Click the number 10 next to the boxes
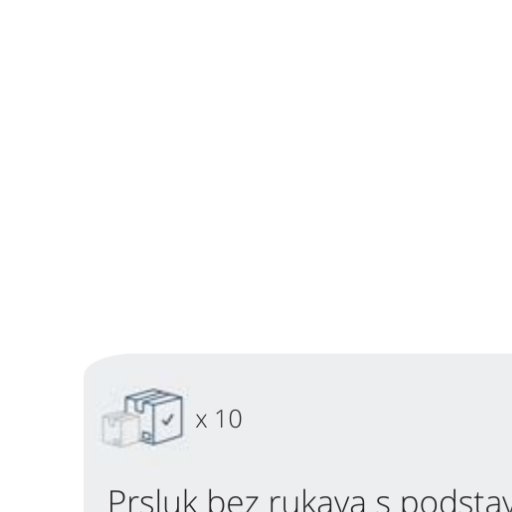This screenshot has width=512, height=512. pos(229,419)
